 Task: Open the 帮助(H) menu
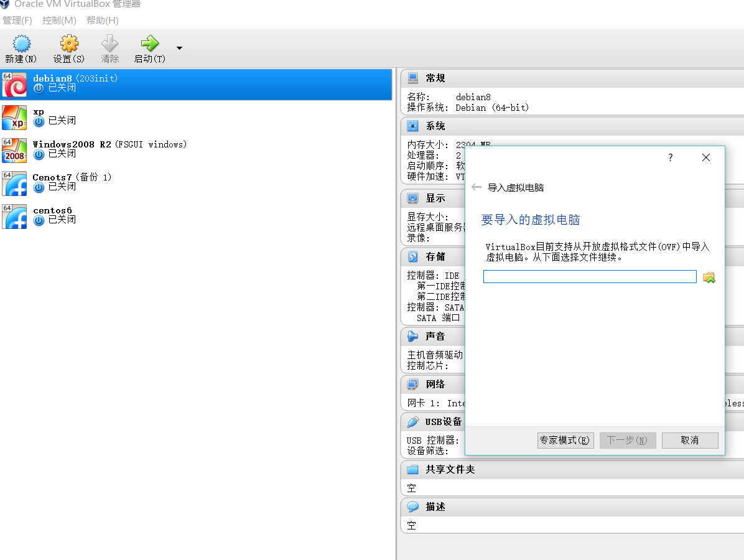[x=102, y=21]
